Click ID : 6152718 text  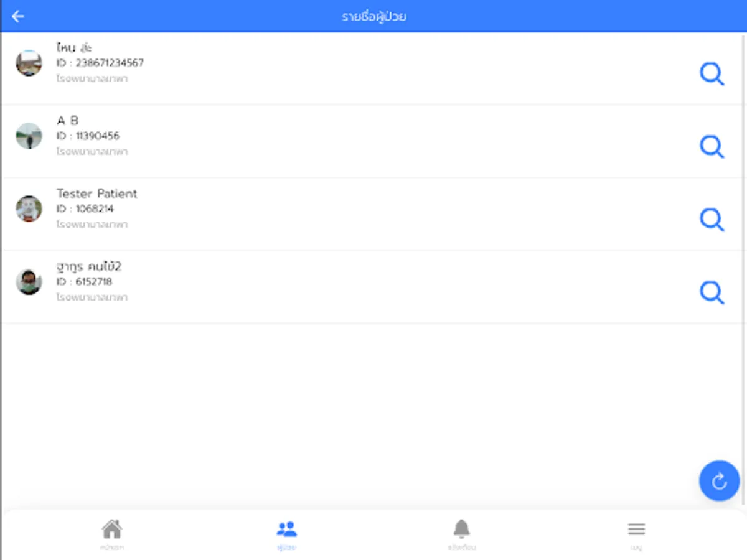[x=85, y=282]
